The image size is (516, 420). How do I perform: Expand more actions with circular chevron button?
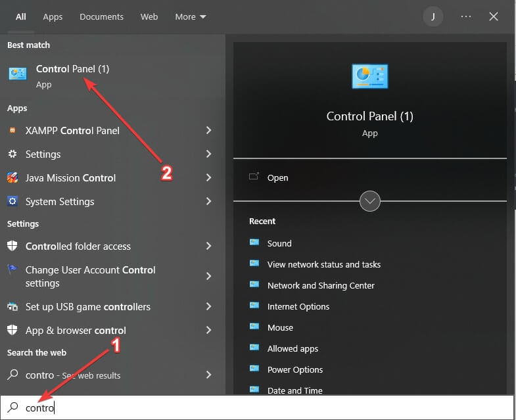[x=370, y=201]
